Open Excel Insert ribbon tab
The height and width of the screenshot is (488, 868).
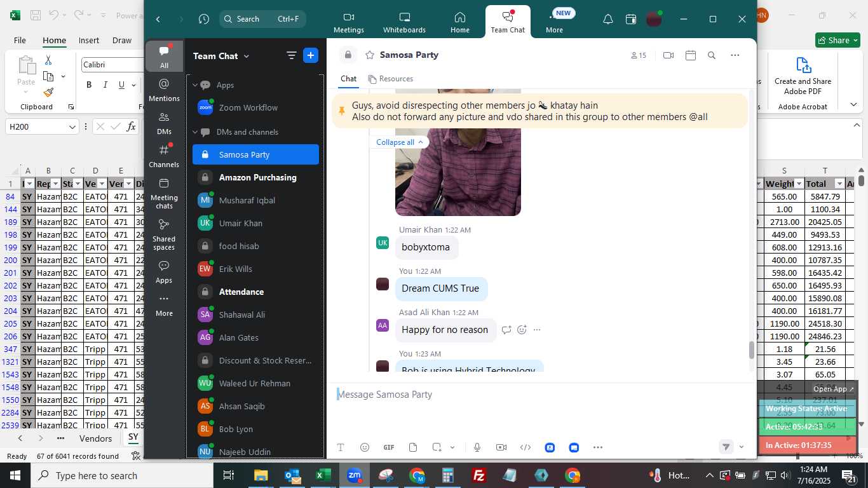[89, 40]
